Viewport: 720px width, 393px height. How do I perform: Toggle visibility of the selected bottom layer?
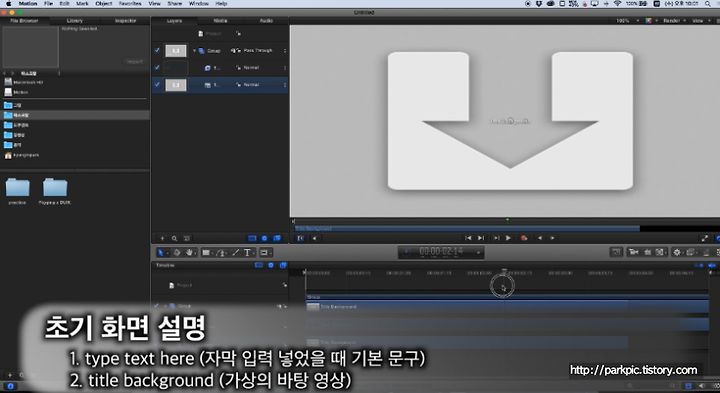pos(158,84)
